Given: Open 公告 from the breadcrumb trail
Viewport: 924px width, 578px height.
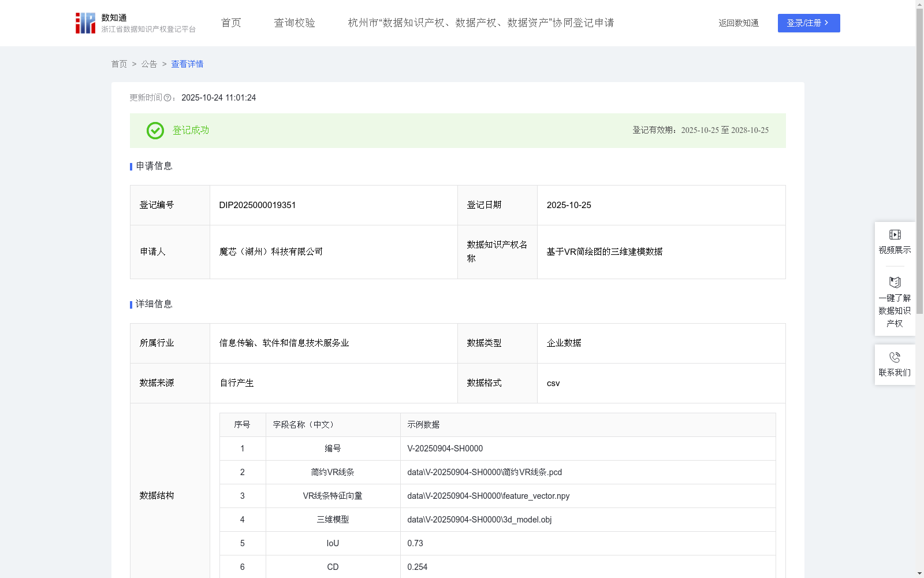Looking at the screenshot, I should tap(149, 64).
